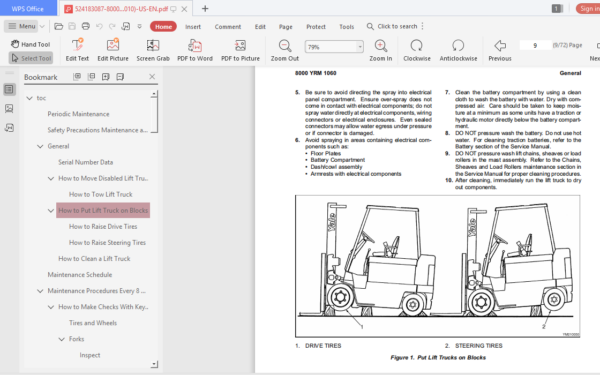Screen dimensions: 600x375
Task: Click the Zoom In magnifier
Action: [381, 46]
